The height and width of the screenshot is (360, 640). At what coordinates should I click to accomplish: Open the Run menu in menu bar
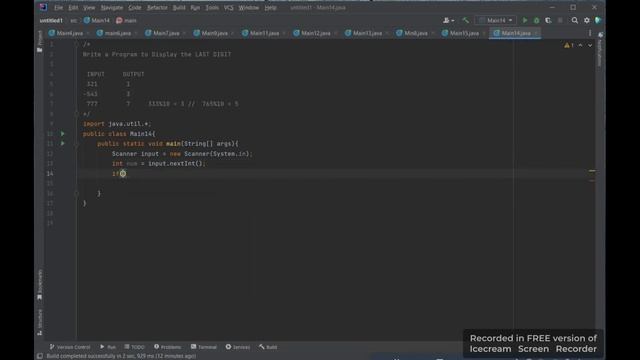click(x=195, y=7)
